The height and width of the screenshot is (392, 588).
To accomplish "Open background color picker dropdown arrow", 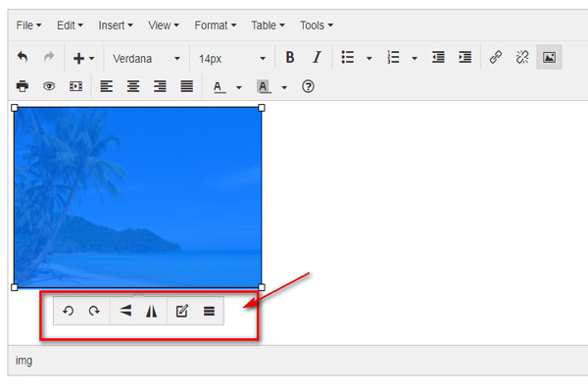I will click(284, 88).
